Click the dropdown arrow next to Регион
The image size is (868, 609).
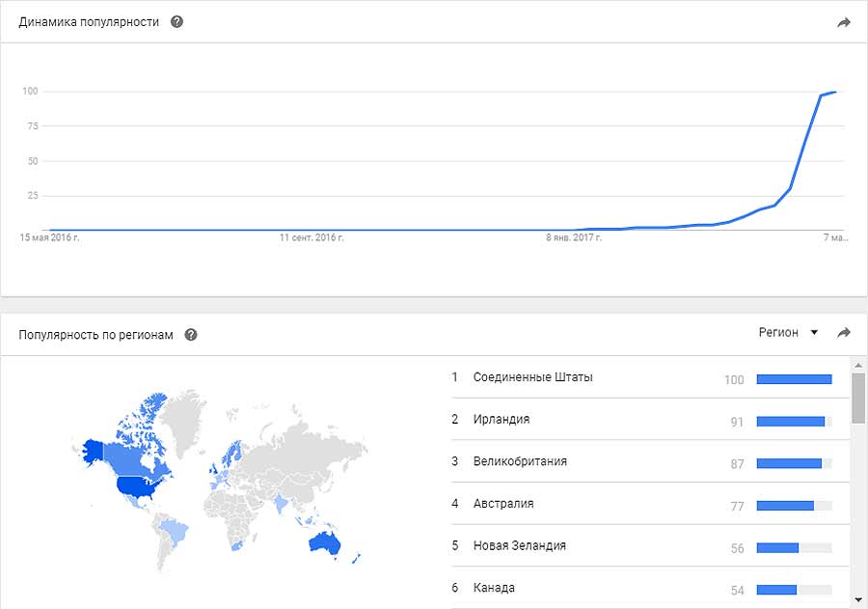tap(814, 332)
